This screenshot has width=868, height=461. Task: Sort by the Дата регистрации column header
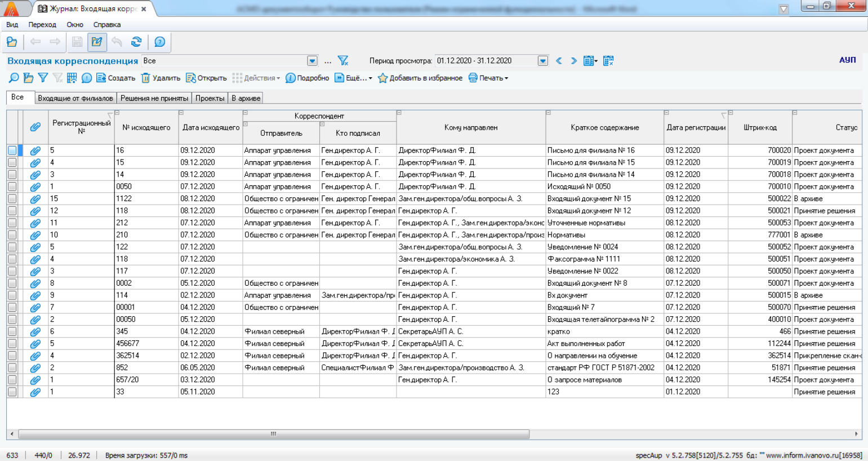696,127
